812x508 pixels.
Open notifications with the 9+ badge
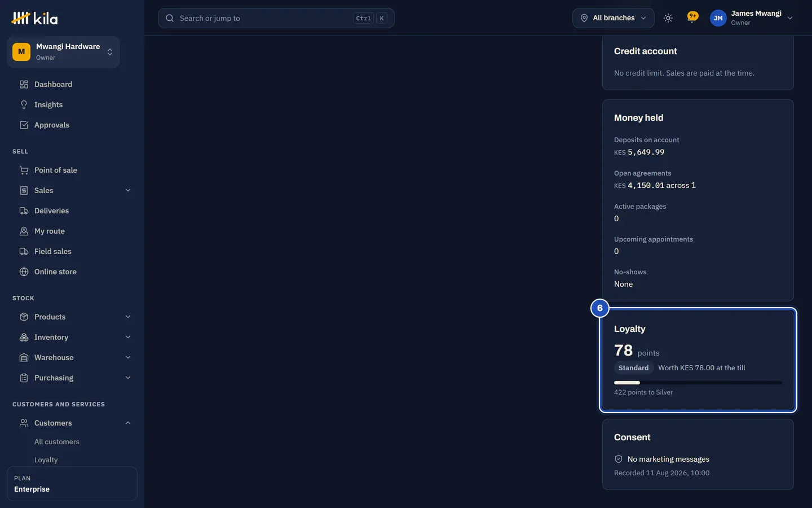coord(692,17)
